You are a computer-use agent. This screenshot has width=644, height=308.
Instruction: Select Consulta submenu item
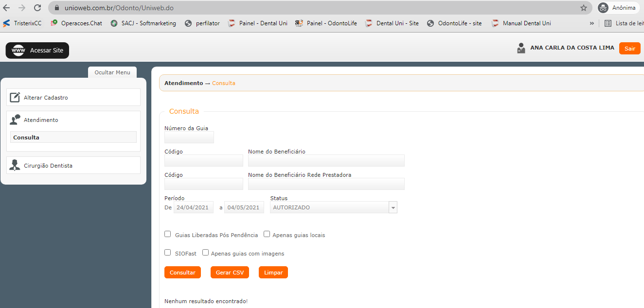[73, 137]
